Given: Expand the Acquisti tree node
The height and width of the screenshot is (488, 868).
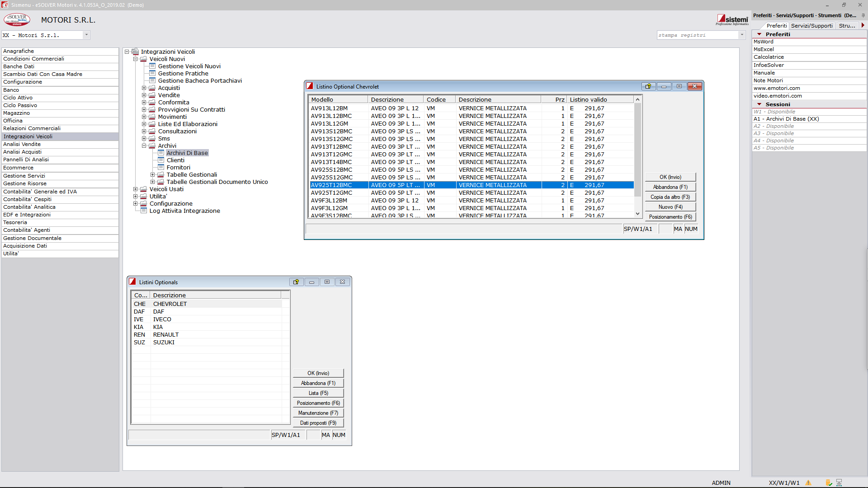Looking at the screenshot, I should tap(144, 88).
